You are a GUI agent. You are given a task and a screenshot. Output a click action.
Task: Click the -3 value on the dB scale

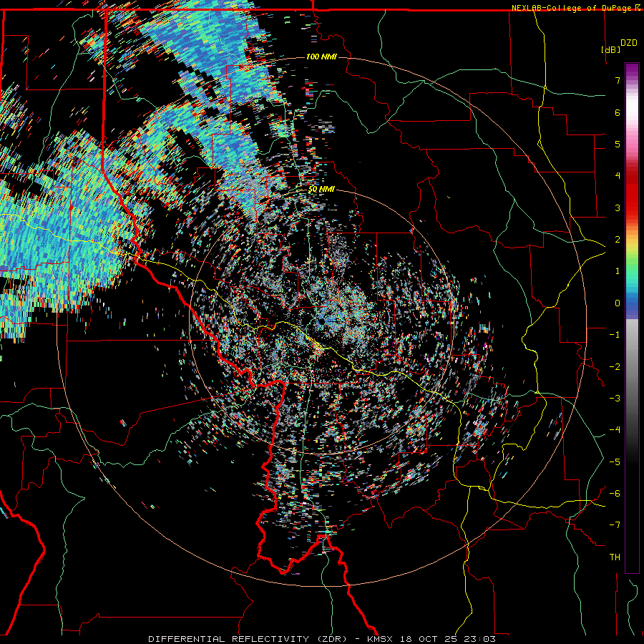point(615,399)
